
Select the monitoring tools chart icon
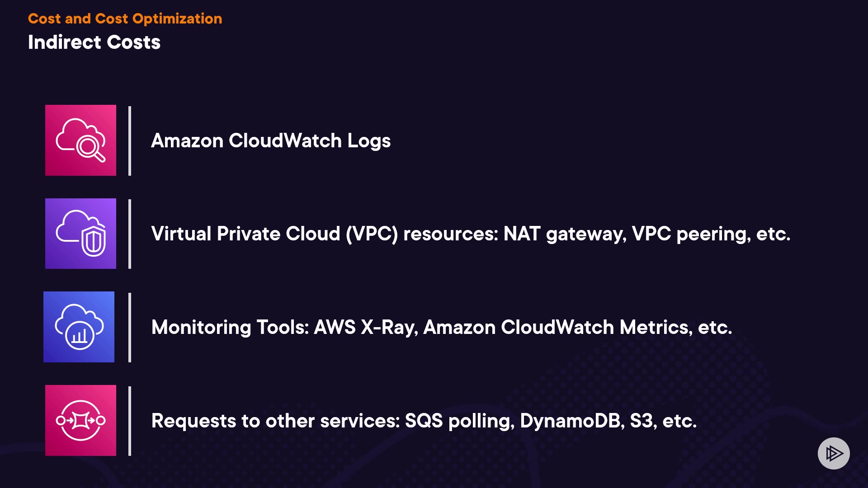79,327
